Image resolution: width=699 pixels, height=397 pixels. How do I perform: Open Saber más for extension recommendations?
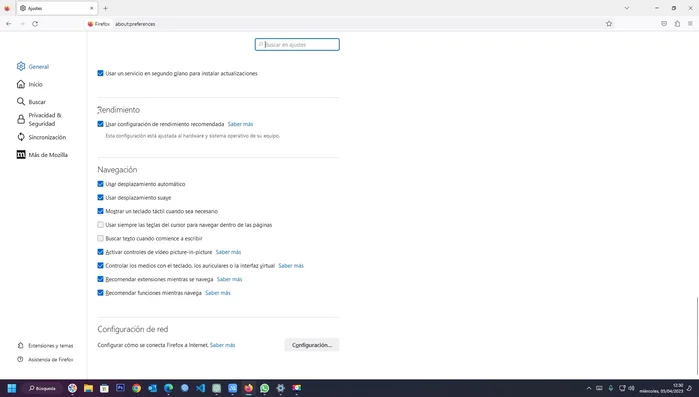pyautogui.click(x=229, y=279)
